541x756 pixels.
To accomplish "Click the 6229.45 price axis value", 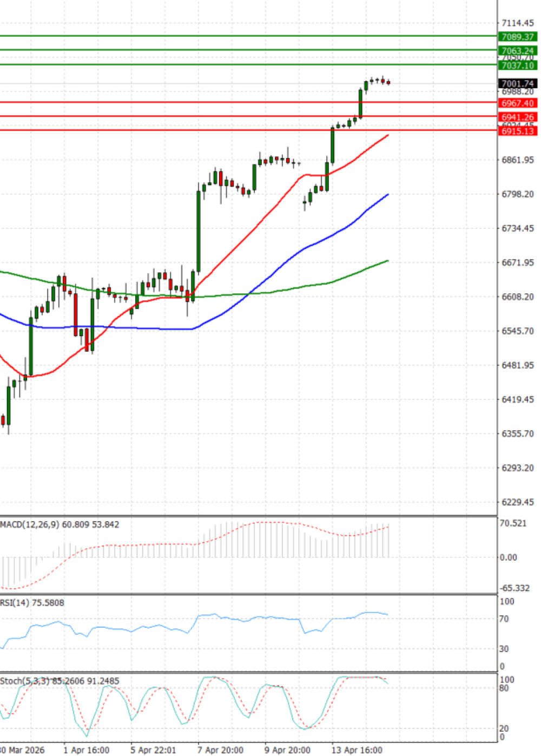I will click(517, 502).
